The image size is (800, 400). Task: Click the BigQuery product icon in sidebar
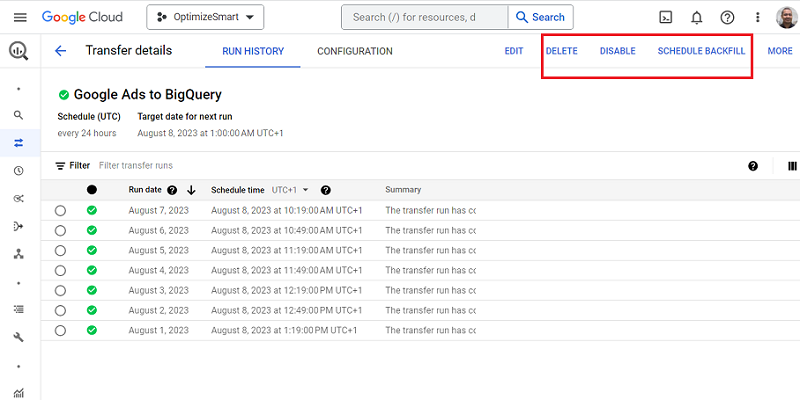click(19, 51)
